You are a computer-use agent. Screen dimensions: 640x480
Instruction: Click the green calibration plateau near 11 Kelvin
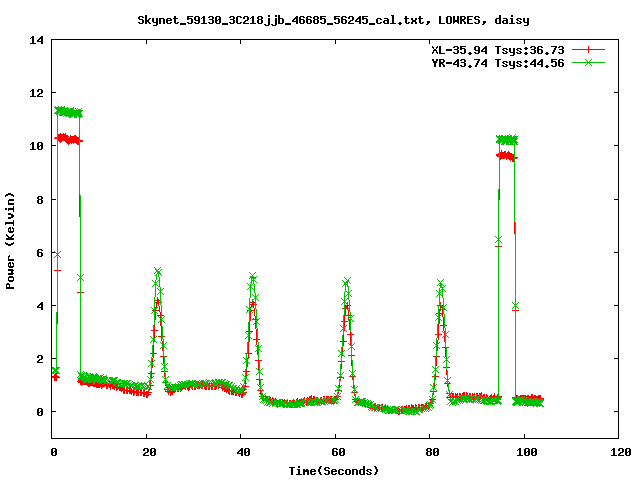pyautogui.click(x=69, y=112)
